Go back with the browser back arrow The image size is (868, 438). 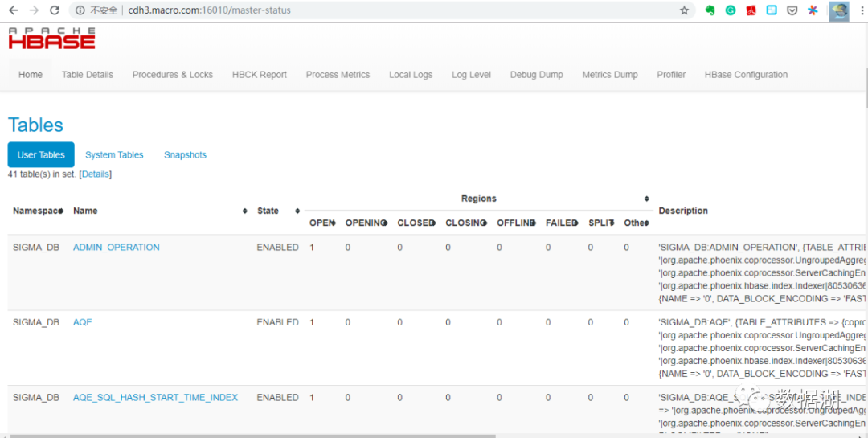[x=14, y=10]
